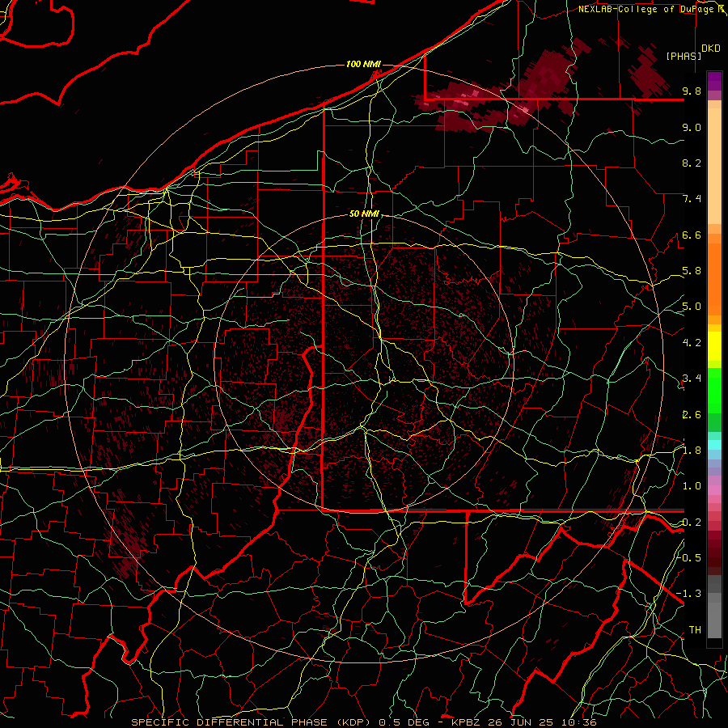The height and width of the screenshot is (728, 728).
Task: Select the 7.4 scale value
Action: pos(692,199)
